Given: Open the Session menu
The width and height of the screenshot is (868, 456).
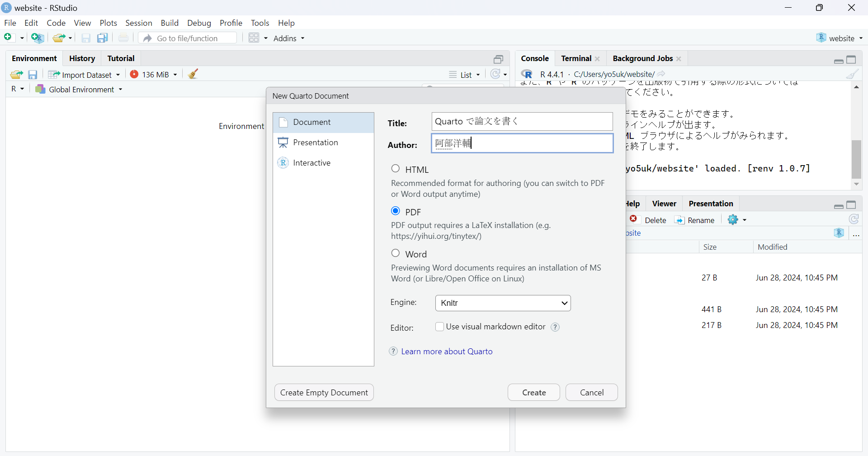Looking at the screenshot, I should [138, 23].
